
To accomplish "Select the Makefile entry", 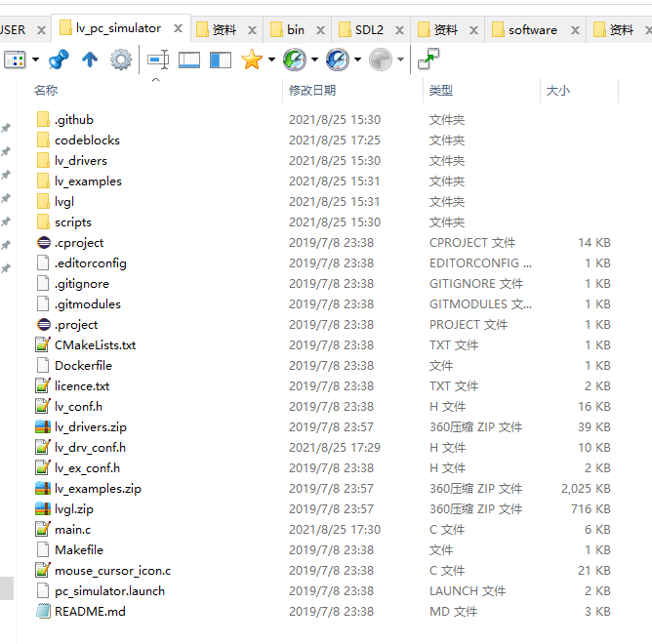I will pos(79,550).
